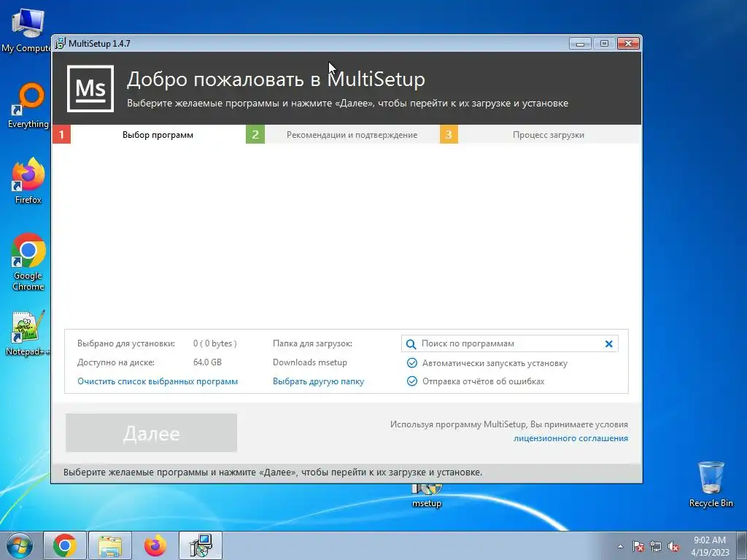Open the taskbar clock showing 9:02 AM
This screenshot has height=560, width=747.
coord(710,545)
